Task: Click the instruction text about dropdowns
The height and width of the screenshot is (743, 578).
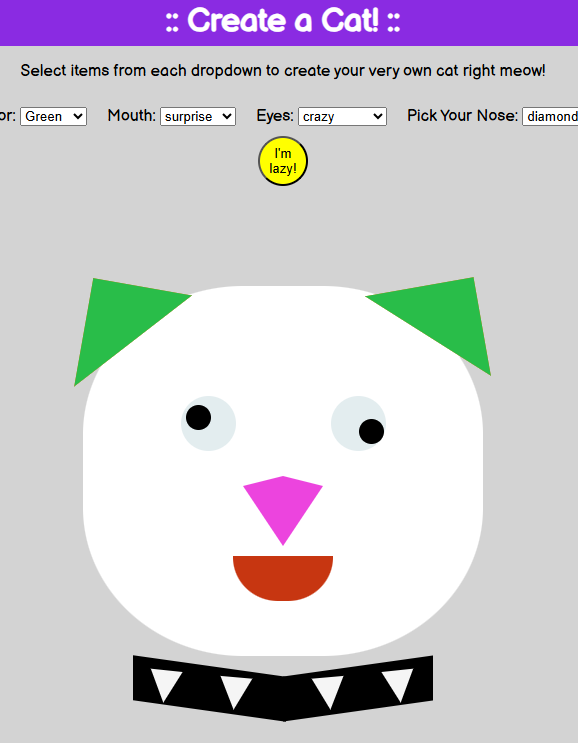Action: coord(283,71)
